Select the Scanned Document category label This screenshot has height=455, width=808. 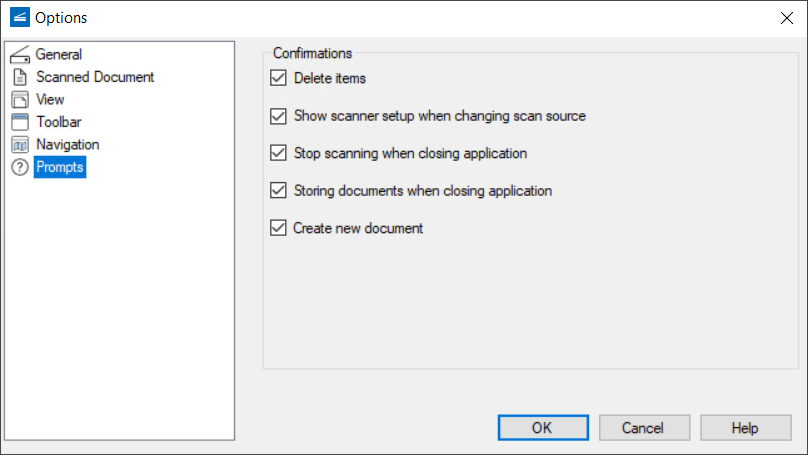pyautogui.click(x=95, y=77)
